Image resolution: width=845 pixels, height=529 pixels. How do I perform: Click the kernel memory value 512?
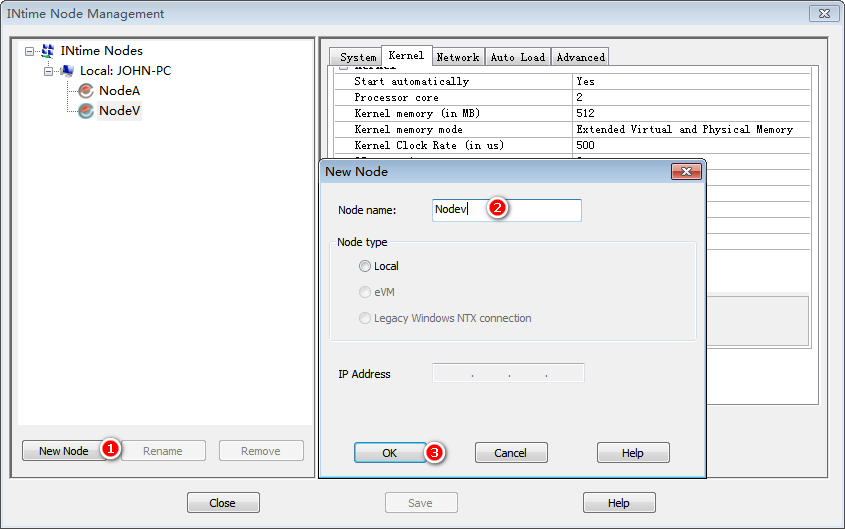[x=585, y=113]
